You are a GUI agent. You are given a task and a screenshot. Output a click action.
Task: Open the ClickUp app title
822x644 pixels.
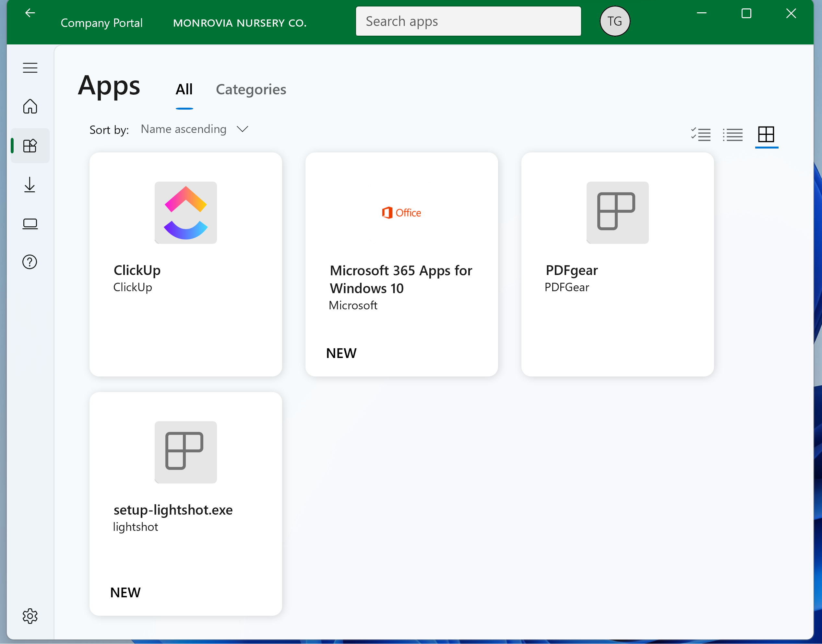click(137, 270)
